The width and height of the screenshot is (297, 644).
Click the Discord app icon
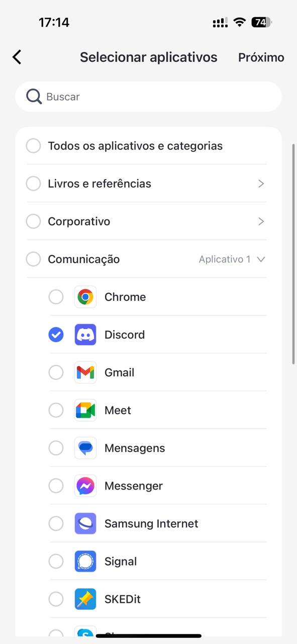click(85, 335)
